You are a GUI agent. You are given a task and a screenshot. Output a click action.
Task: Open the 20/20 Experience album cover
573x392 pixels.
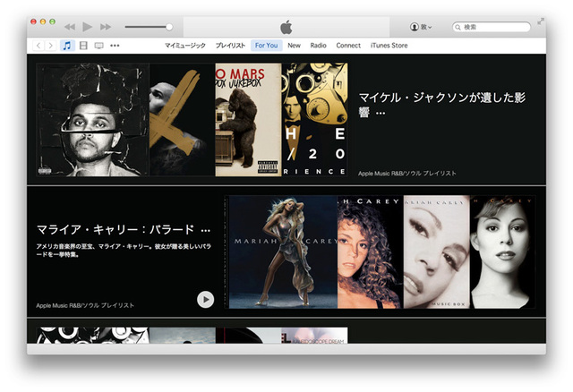[x=314, y=120]
